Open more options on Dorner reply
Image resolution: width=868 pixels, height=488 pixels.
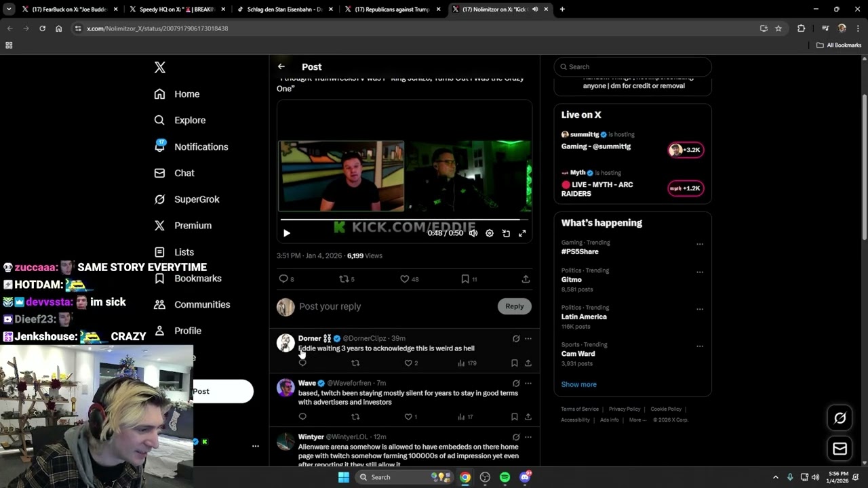click(528, 338)
